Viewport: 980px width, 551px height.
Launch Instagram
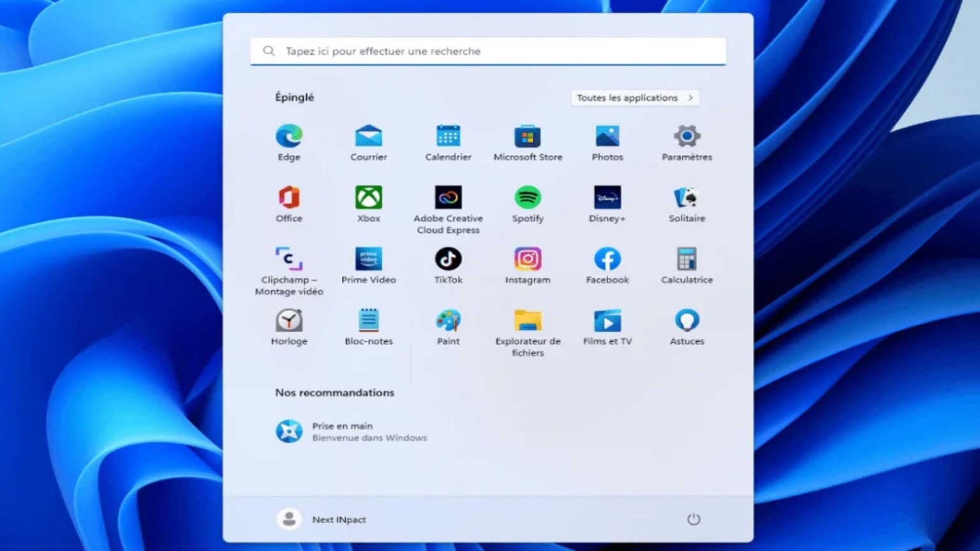[x=528, y=260]
